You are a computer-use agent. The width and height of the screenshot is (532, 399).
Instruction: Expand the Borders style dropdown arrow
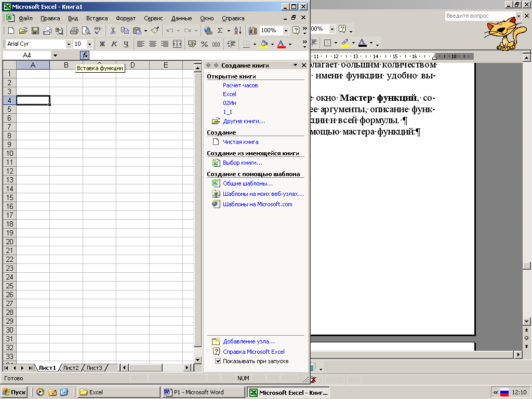pos(255,44)
